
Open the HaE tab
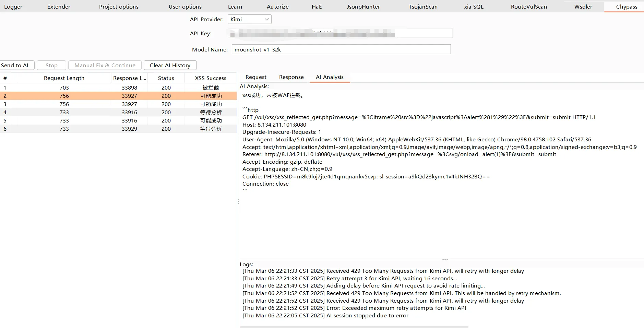[317, 7]
